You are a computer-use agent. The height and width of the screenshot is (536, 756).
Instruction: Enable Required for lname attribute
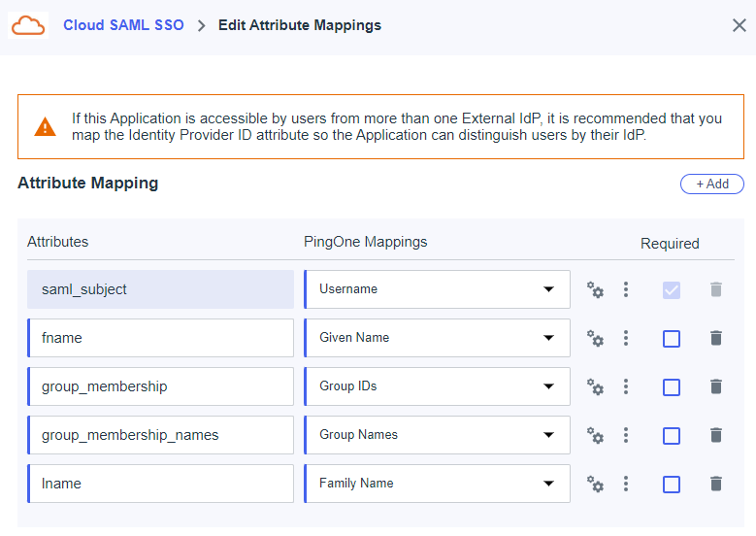pyautogui.click(x=671, y=485)
